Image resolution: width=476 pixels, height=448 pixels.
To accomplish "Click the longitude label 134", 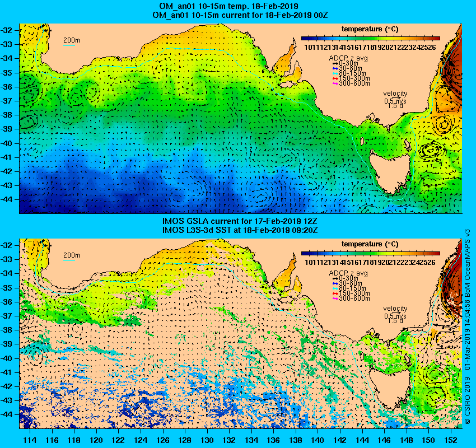I will 251,440.
